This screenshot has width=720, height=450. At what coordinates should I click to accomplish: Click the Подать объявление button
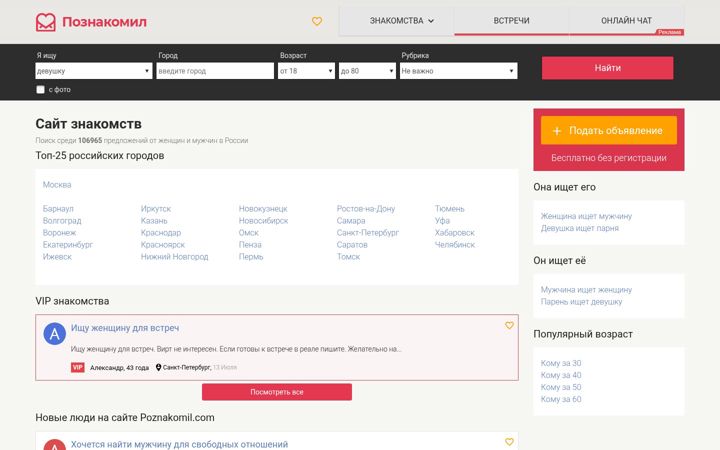[609, 130]
